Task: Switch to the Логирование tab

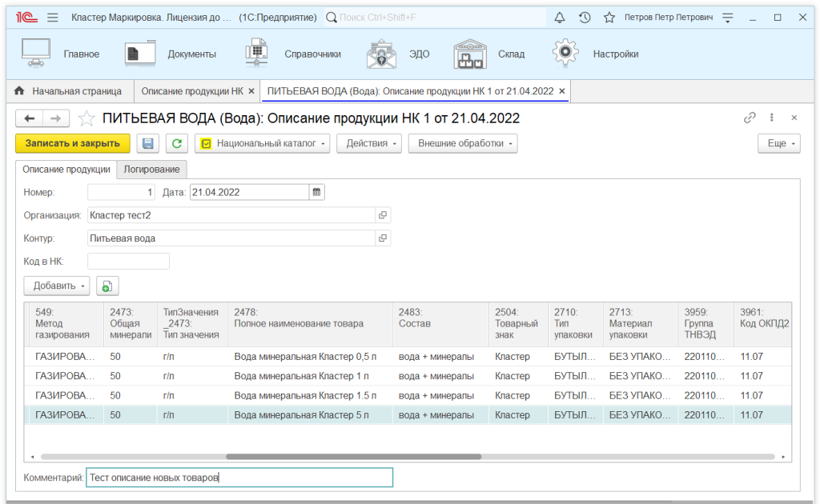Action: coord(151,170)
